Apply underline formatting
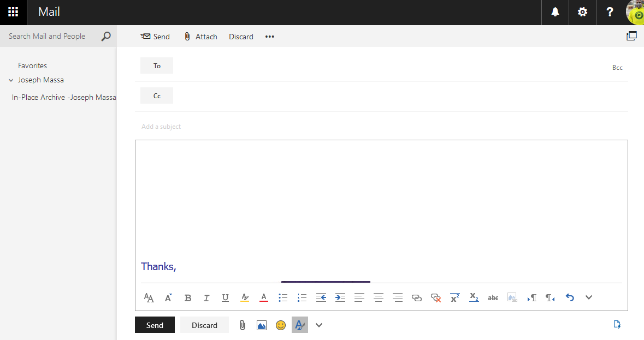The height and width of the screenshot is (340, 644). coord(225,297)
